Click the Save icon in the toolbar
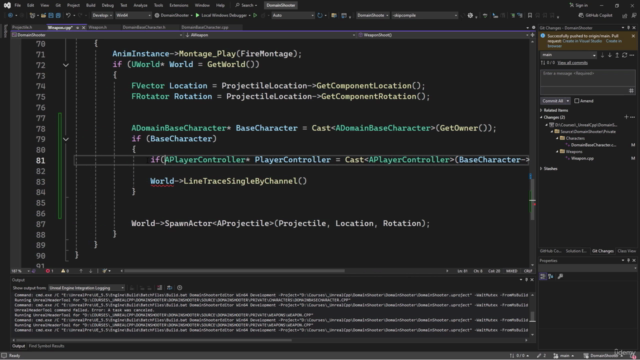This screenshot has width=640, height=360. (x=51, y=16)
